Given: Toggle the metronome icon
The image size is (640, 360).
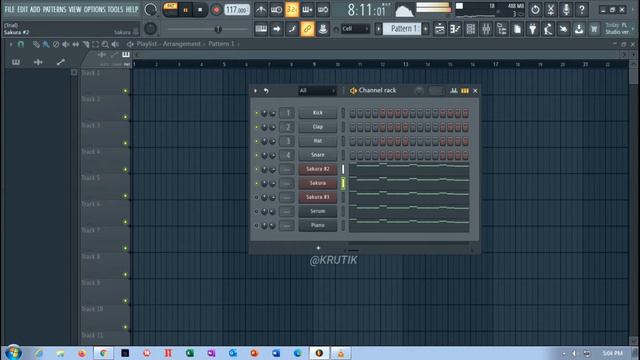Looking at the screenshot, I should pos(261,9).
